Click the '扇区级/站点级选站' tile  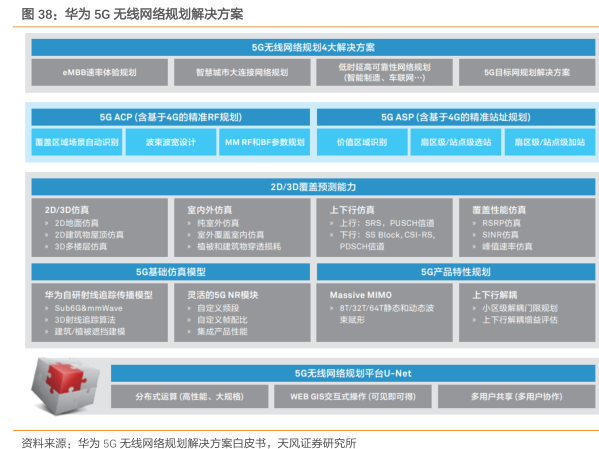tap(456, 142)
